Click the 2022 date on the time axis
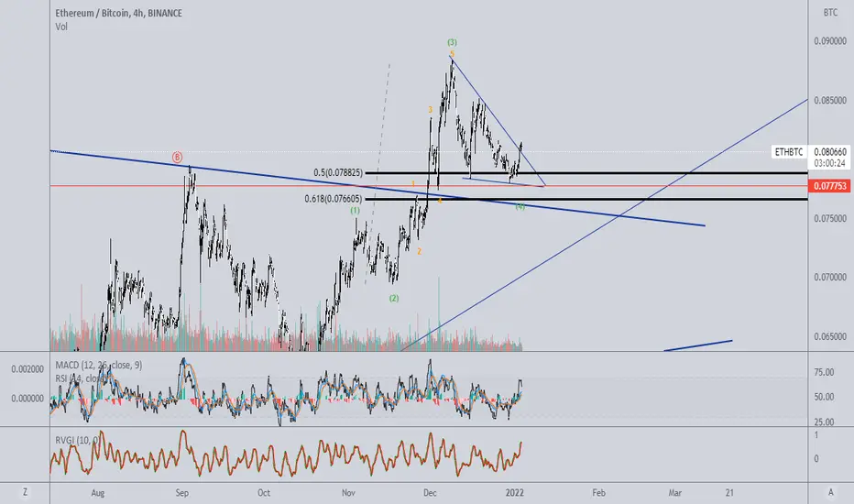 (515, 493)
